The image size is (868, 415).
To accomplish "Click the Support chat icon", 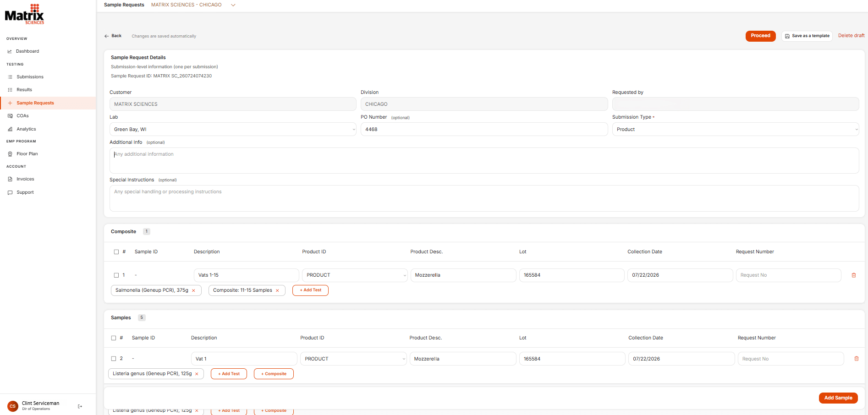I will [x=10, y=192].
